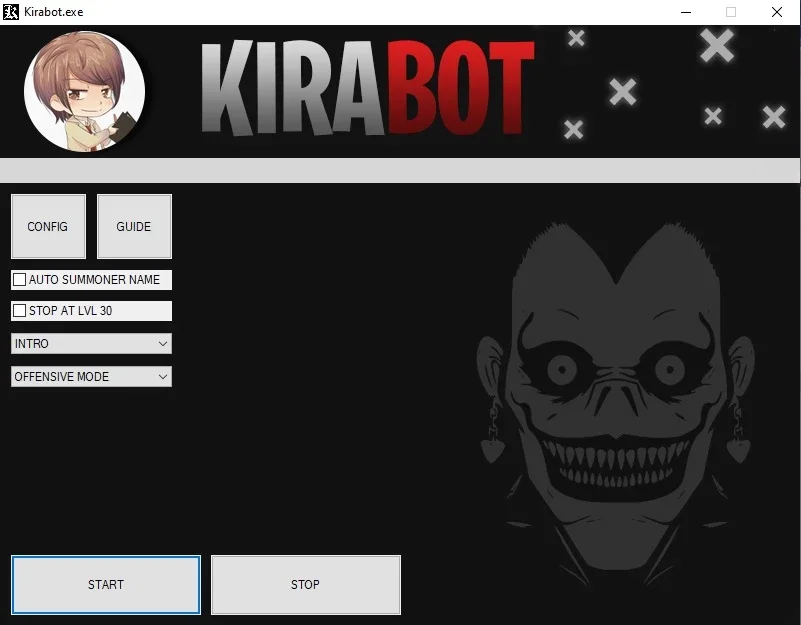The width and height of the screenshot is (801, 625).
Task: Click the disabled maximize window button
Action: pyautogui.click(x=731, y=12)
